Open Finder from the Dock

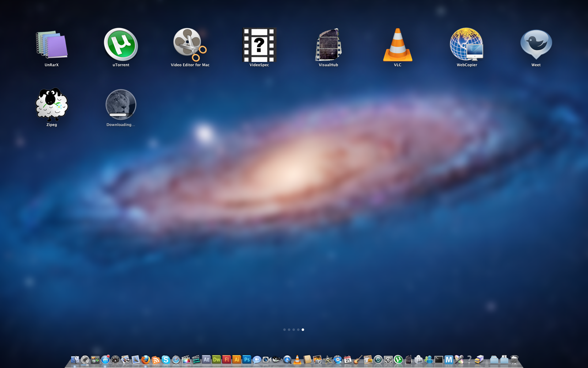(x=75, y=359)
